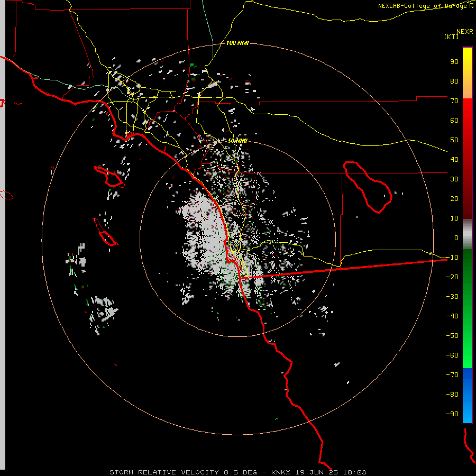Select the 80 knot scale label
The image size is (476, 476).
[454, 81]
